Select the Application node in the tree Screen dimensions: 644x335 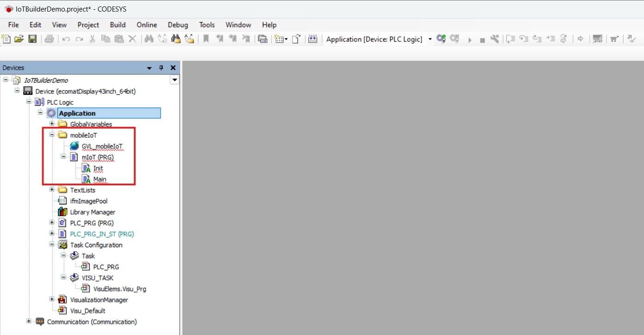tap(77, 113)
